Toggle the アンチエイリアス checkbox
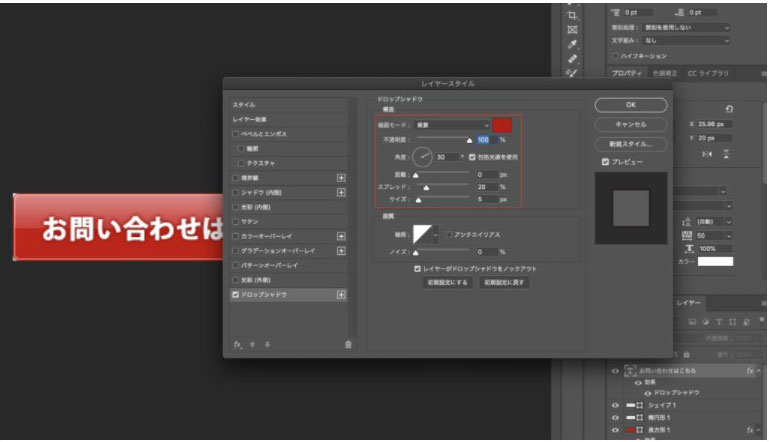The height and width of the screenshot is (442, 769). [x=449, y=234]
